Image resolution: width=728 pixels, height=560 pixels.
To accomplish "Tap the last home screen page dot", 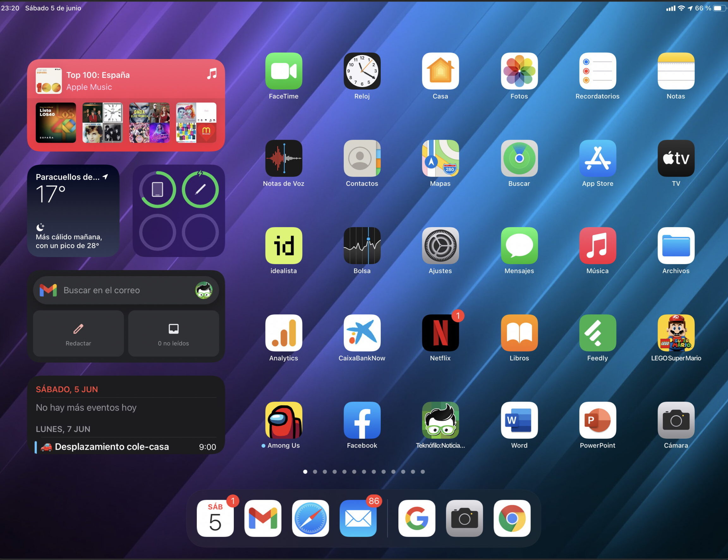I will coord(423,472).
